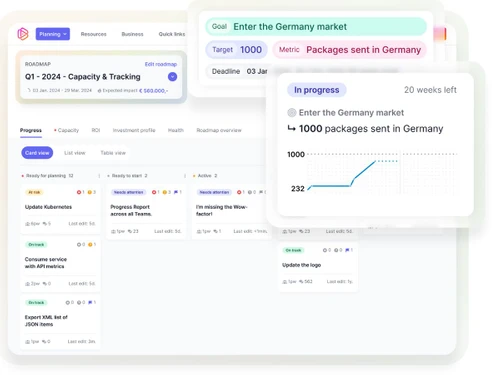Screen dimensions: 500x375
Task: Open the Resources menu
Action: (94, 34)
